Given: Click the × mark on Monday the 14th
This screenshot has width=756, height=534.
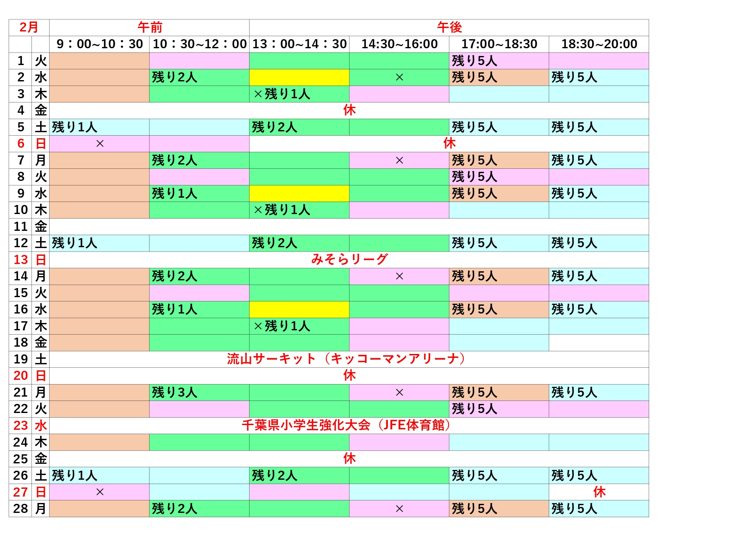Looking at the screenshot, I should (x=399, y=276).
